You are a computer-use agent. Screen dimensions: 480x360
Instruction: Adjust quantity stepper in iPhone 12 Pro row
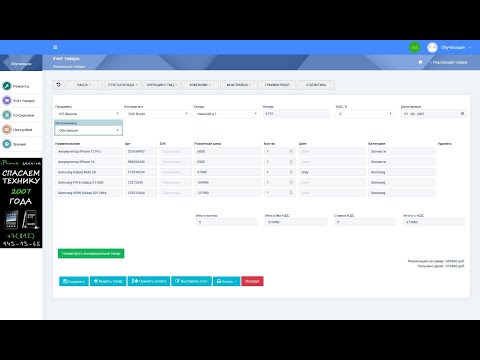coord(291,151)
